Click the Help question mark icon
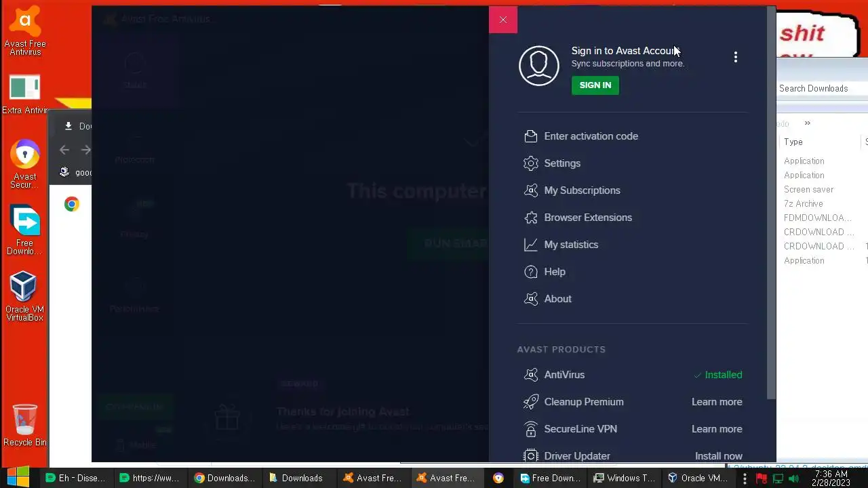Viewport: 868px width, 488px height. [531, 272]
